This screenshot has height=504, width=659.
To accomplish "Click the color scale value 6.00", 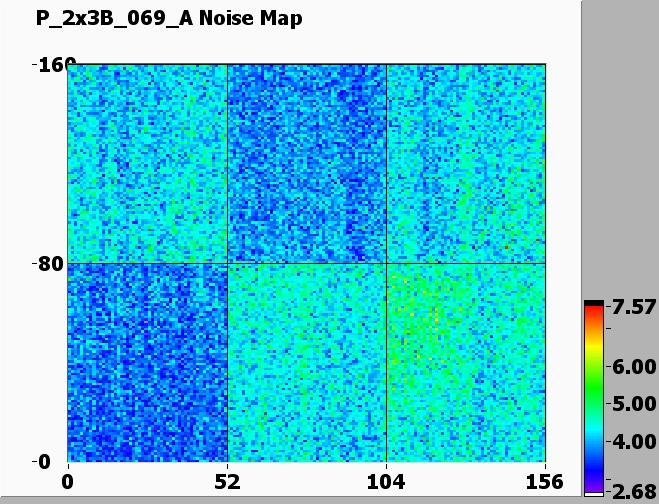I will [x=634, y=367].
